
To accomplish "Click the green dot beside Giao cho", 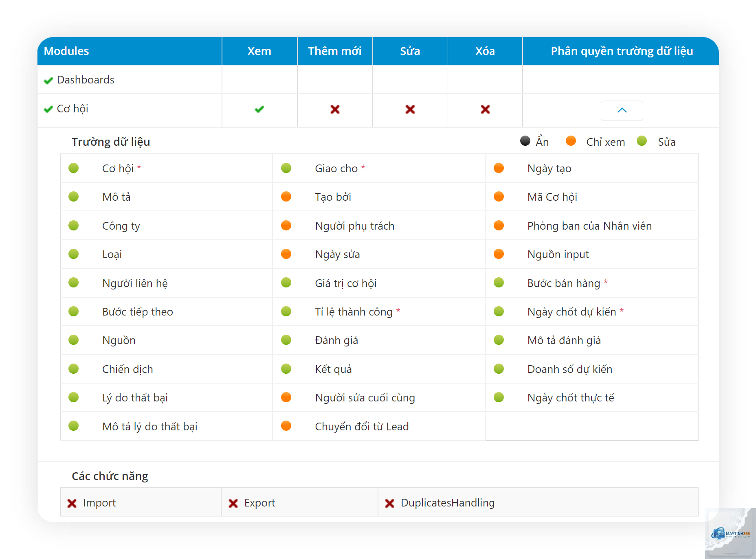I will [286, 168].
